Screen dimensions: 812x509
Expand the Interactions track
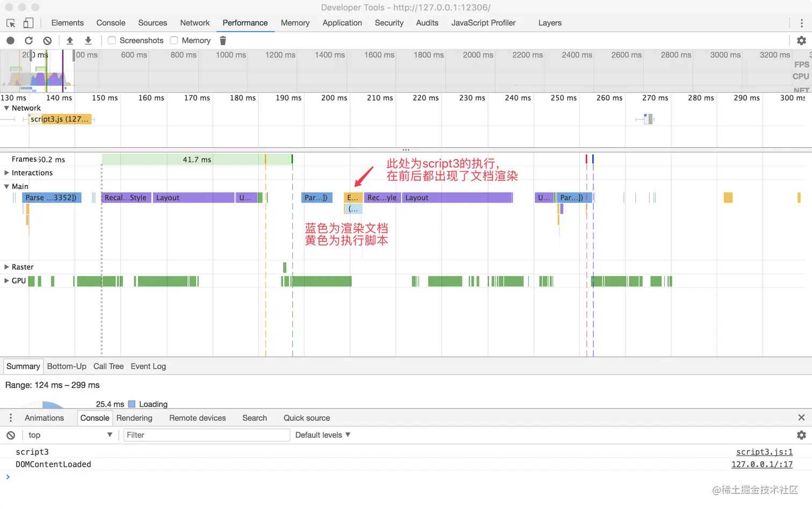[6, 173]
